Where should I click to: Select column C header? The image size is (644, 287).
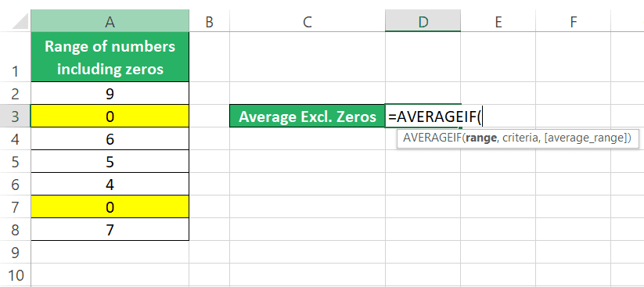308,21
